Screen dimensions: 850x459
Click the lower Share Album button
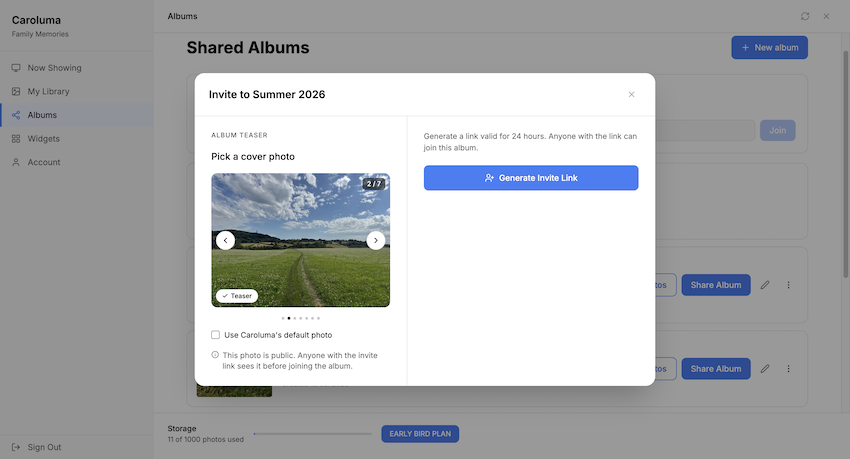(716, 369)
